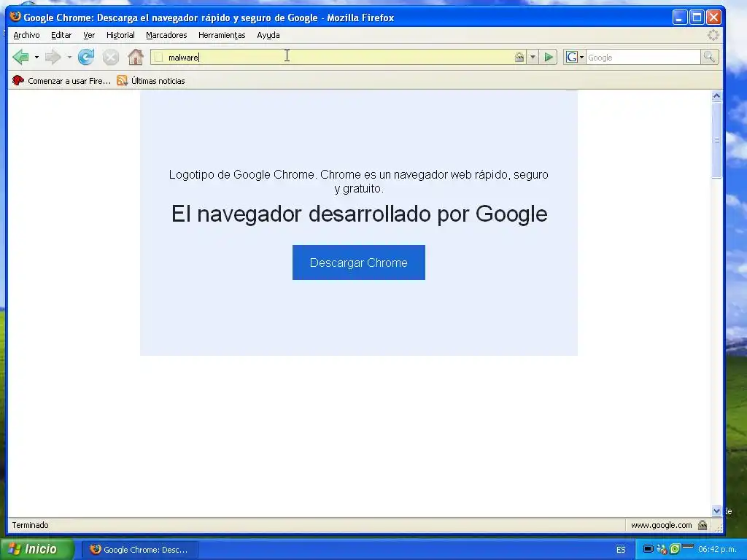Click www.google.com in the status bar
The width and height of the screenshot is (747, 560).
(x=661, y=525)
